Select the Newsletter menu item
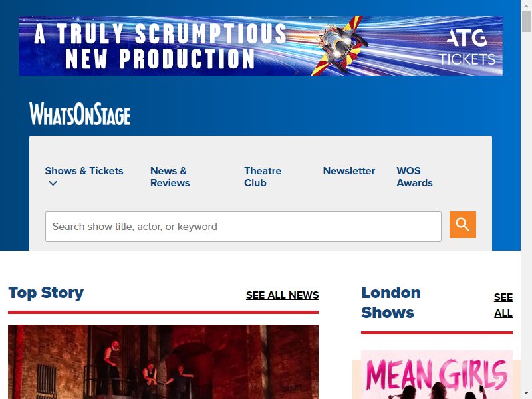The height and width of the screenshot is (399, 532). point(348,171)
